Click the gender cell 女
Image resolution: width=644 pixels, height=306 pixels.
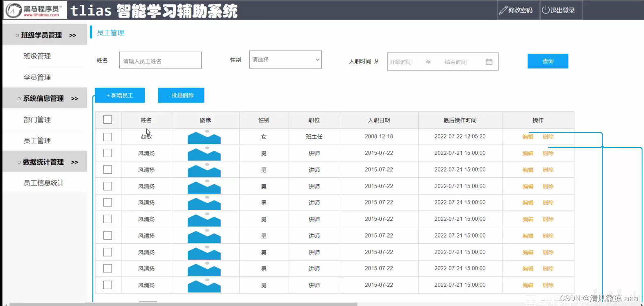(x=264, y=137)
